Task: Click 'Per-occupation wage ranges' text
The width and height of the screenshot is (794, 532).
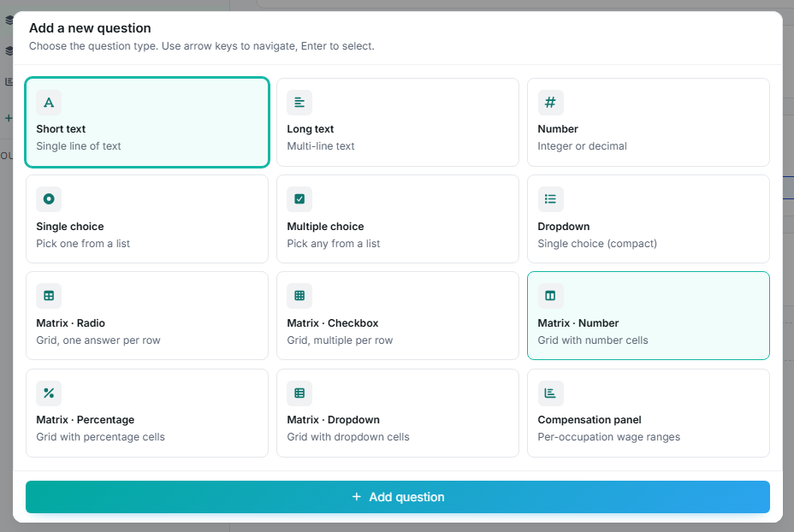Action: (608, 437)
